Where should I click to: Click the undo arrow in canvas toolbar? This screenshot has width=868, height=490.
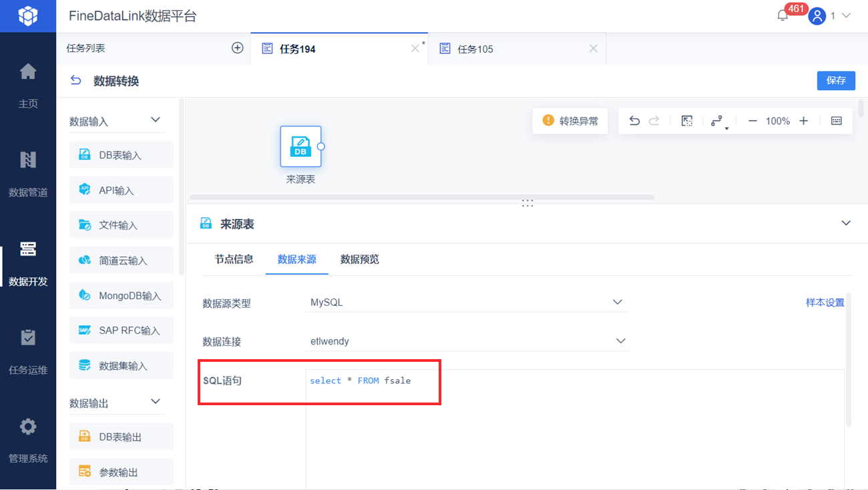(x=634, y=121)
